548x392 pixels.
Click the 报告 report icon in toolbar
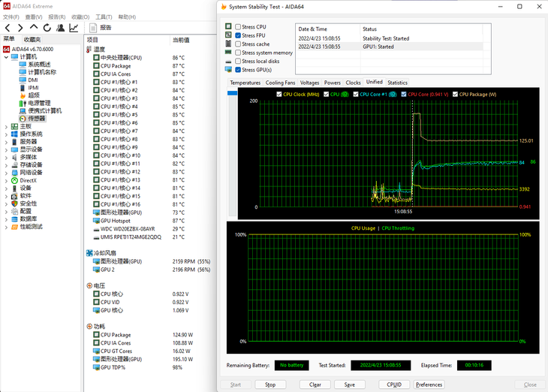[x=93, y=28]
